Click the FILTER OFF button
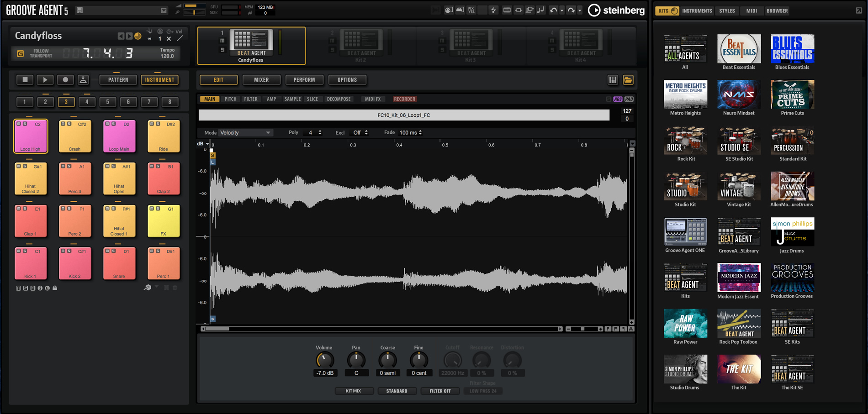Viewport: 868px width, 414px height. [x=440, y=391]
